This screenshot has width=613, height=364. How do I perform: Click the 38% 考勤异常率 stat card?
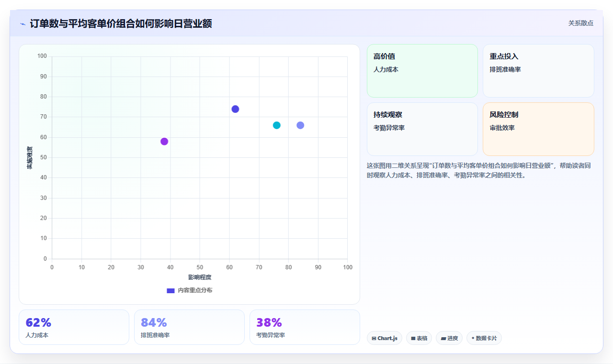coord(305,327)
